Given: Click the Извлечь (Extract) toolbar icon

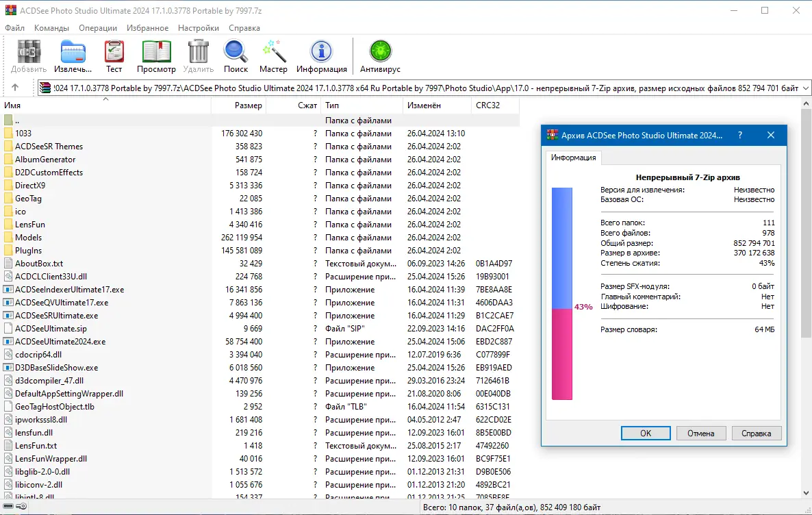Looking at the screenshot, I should pos(73,52).
